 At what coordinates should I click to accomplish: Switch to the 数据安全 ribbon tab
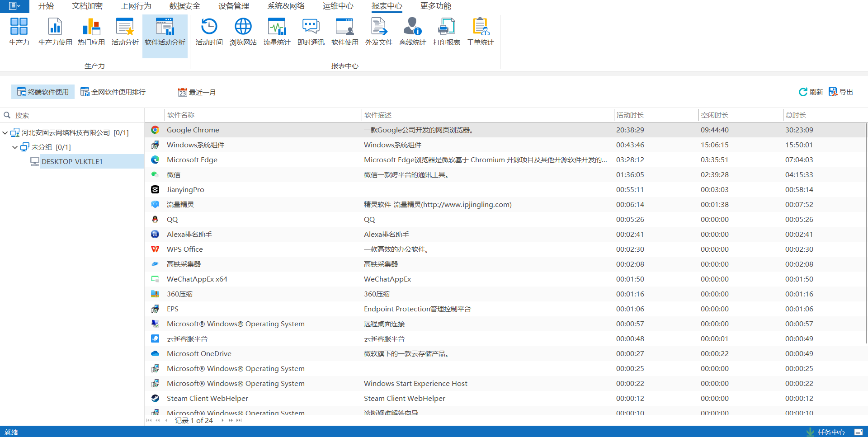tap(184, 6)
